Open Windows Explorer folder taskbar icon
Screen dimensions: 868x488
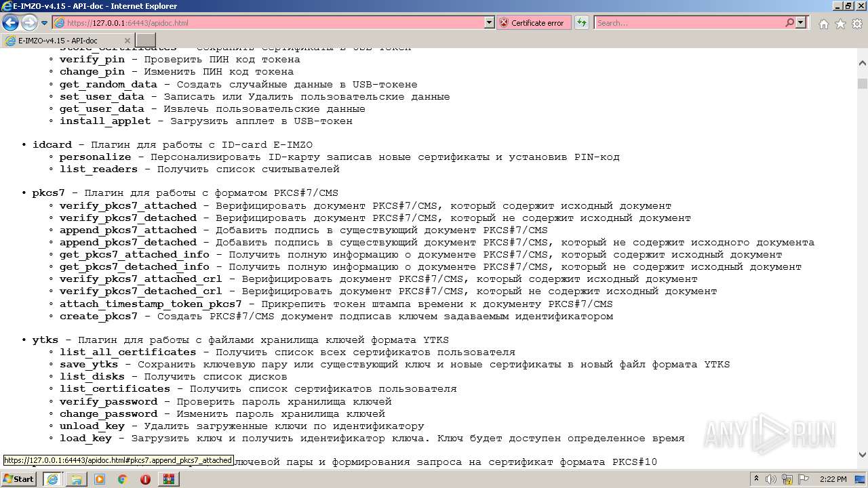pyautogui.click(x=77, y=479)
